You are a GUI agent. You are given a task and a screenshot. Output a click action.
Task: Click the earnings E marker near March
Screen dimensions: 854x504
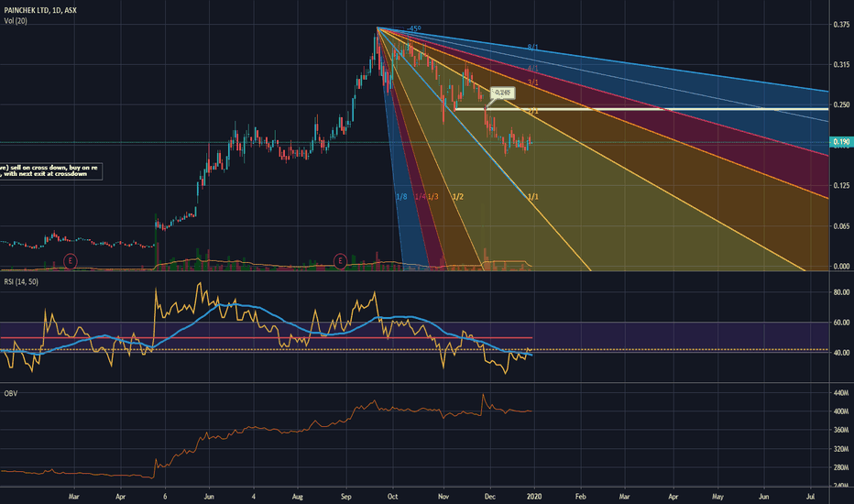[71, 261]
